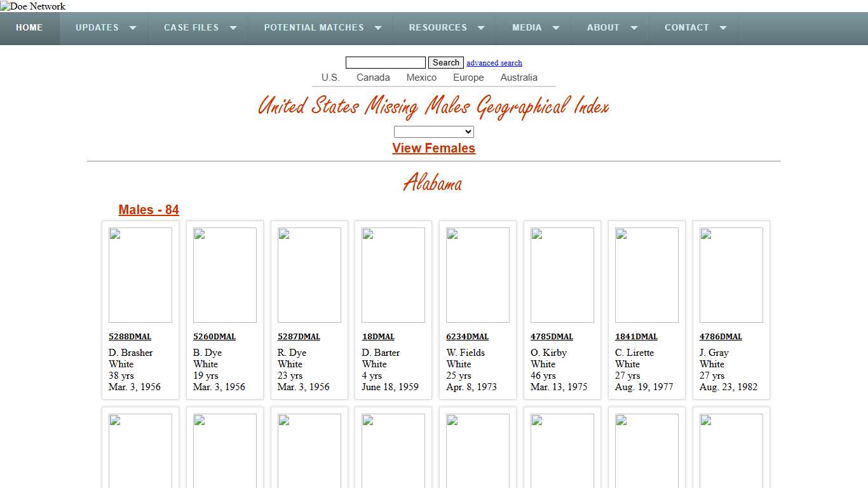The width and height of the screenshot is (868, 488).
Task: Focus the search text field
Action: [385, 63]
